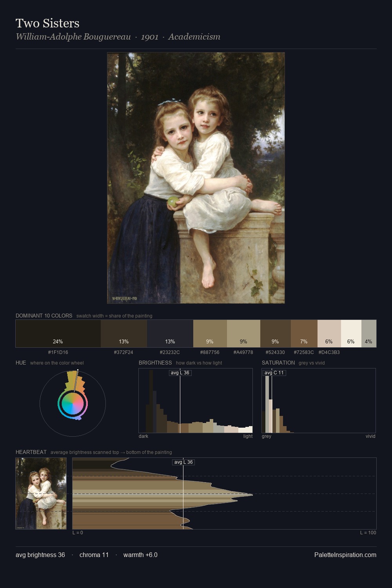Click the 'grey' axis label
The height and width of the screenshot is (588, 392).
pos(267,436)
